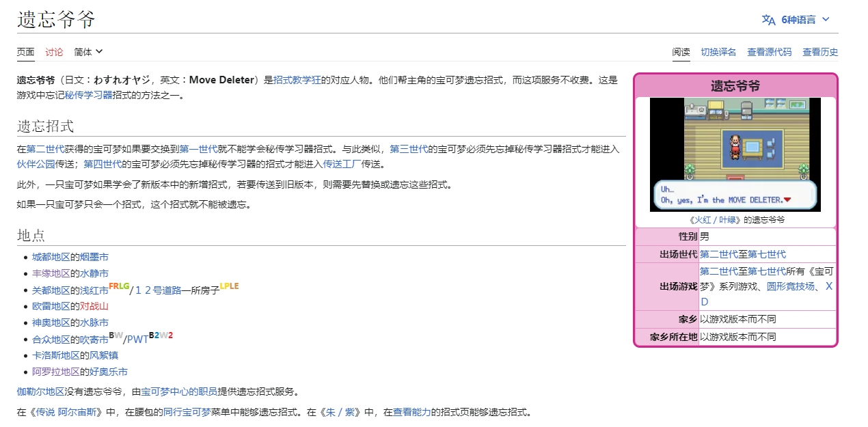Follow the 伙伴公园 link
This screenshot has height=427, width=868.
tap(36, 164)
